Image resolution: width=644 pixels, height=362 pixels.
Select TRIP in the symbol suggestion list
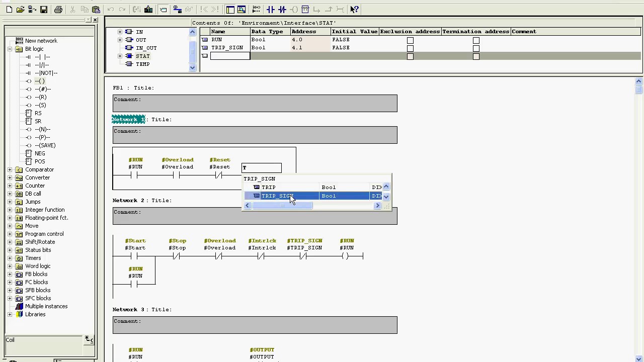(269, 187)
